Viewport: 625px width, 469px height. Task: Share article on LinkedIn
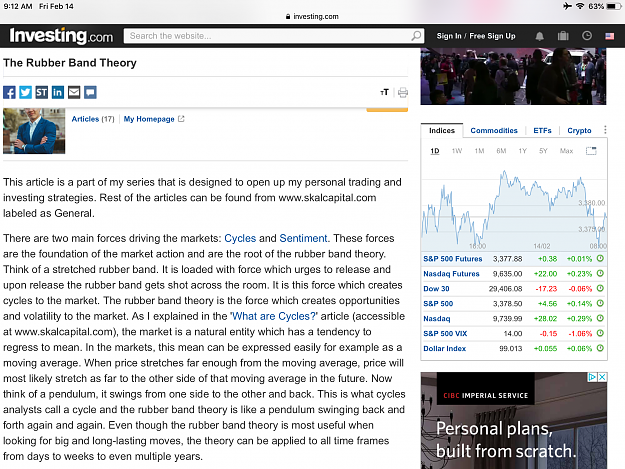[x=58, y=92]
